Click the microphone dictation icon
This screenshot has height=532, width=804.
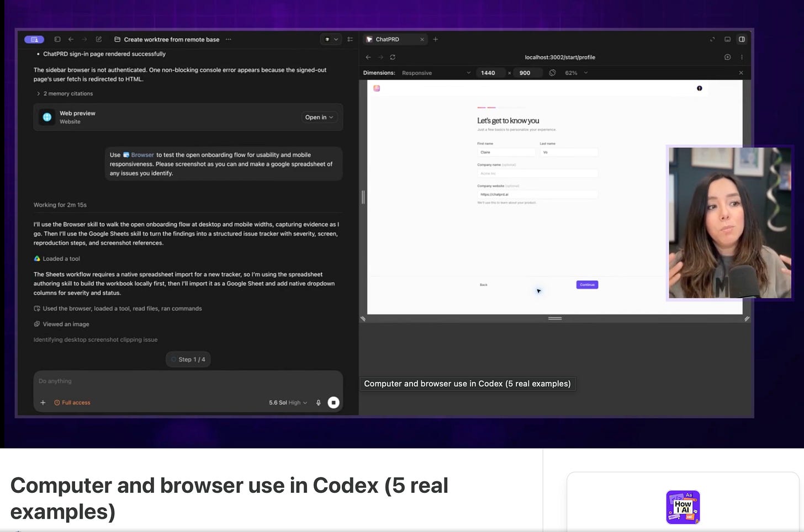[x=319, y=402]
